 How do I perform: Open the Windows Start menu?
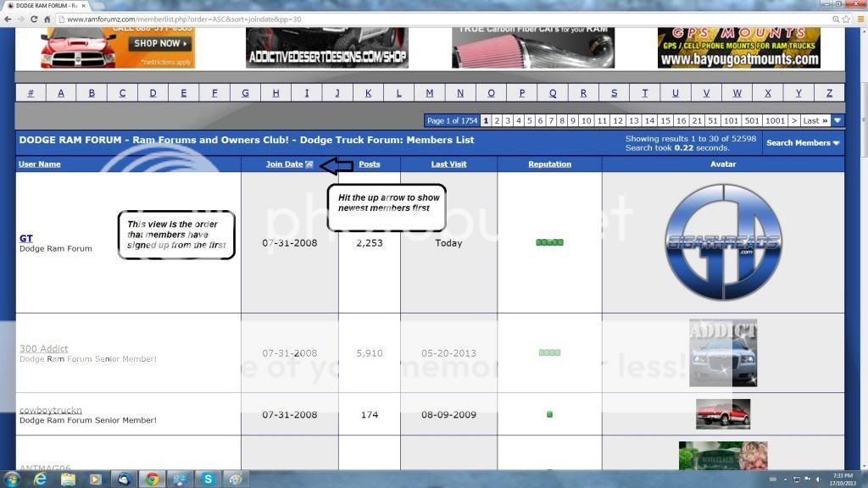tap(12, 480)
